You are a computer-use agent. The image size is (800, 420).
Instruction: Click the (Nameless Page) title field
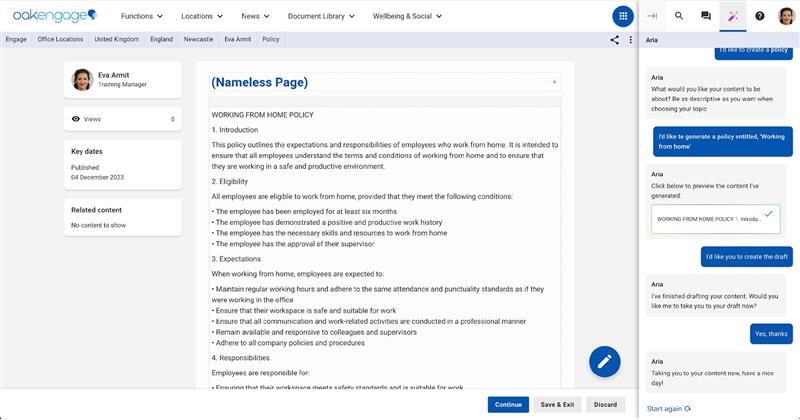pyautogui.click(x=385, y=82)
